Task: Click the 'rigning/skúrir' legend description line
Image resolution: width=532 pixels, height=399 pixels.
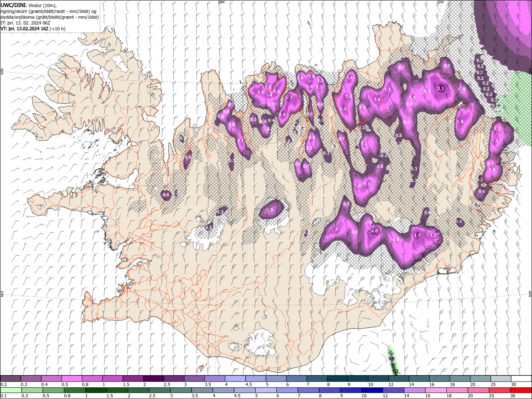Action: pos(49,11)
